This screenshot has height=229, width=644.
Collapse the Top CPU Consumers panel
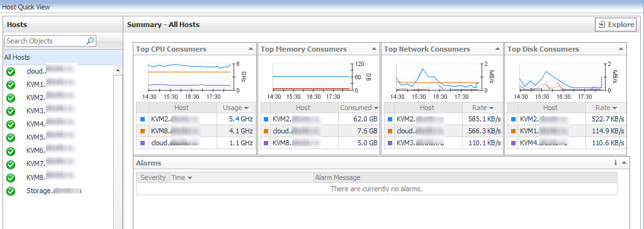251,49
